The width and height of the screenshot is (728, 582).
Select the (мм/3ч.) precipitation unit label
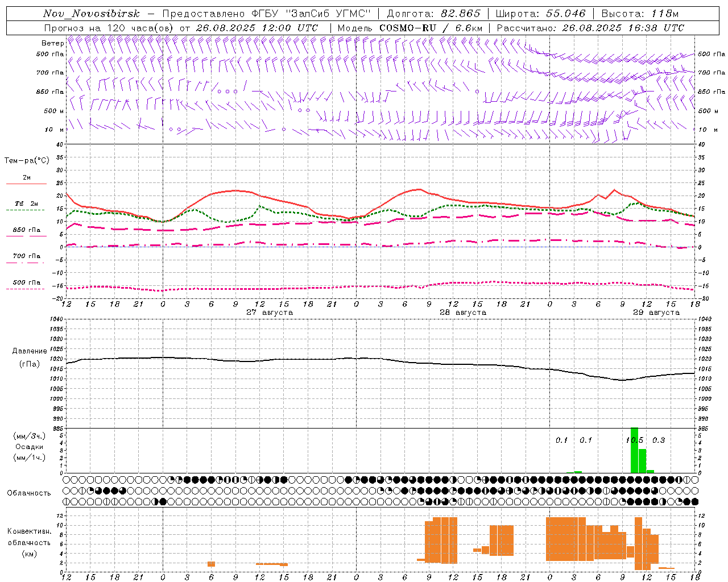tap(30, 436)
